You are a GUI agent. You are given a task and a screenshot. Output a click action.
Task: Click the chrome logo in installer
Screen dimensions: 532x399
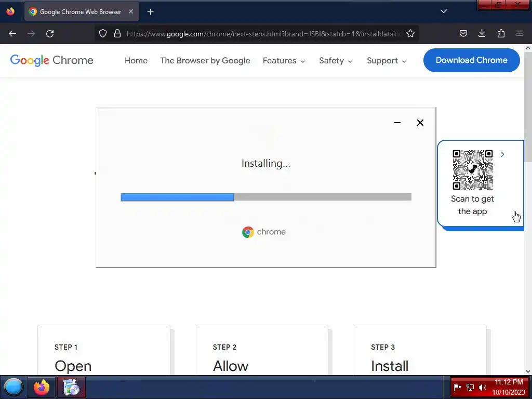point(264,232)
